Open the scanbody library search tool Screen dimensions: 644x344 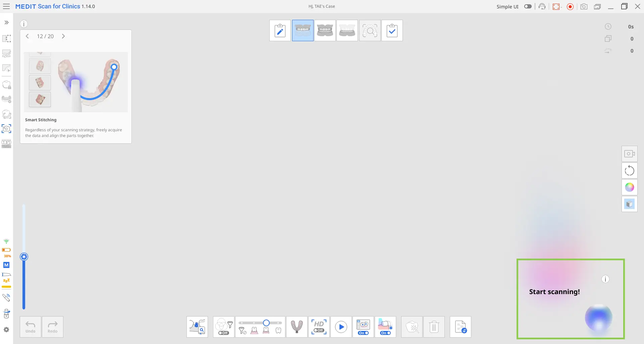pyautogui.click(x=197, y=327)
